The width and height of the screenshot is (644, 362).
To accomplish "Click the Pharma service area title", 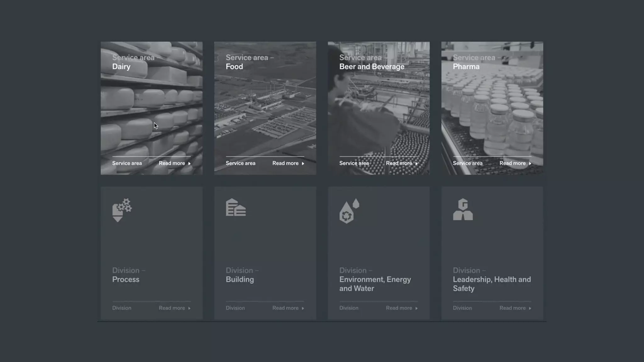I will pyautogui.click(x=466, y=67).
